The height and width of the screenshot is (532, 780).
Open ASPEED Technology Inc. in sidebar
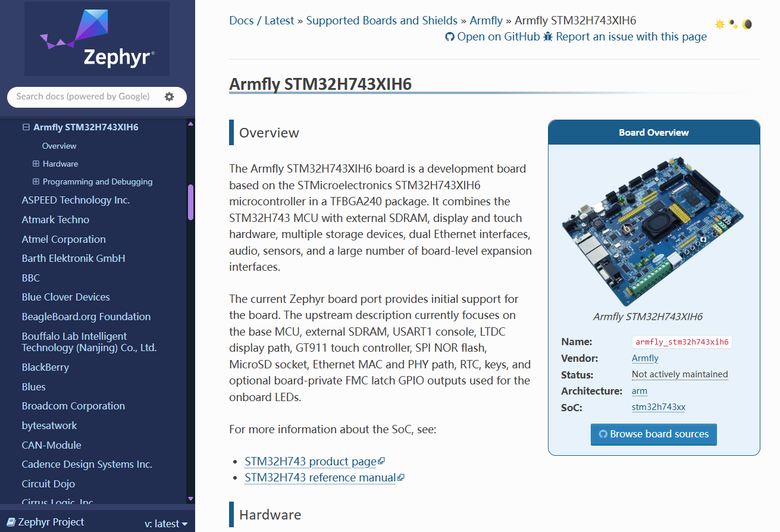coord(76,200)
